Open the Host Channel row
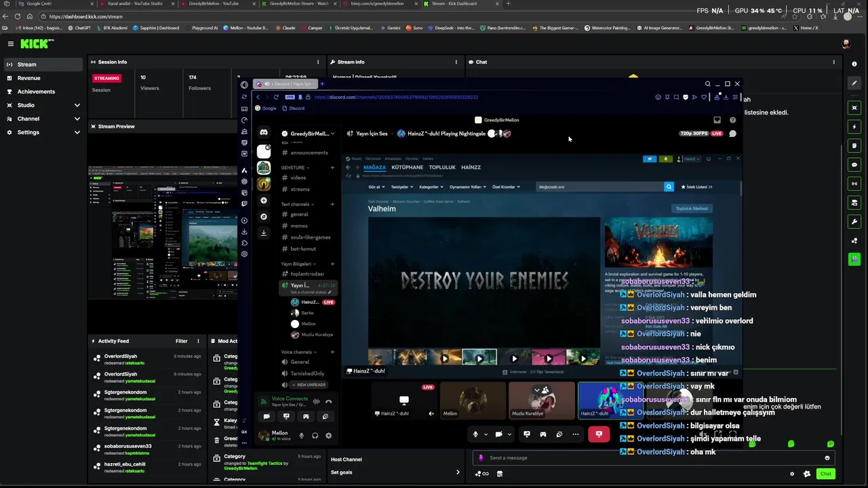Viewport: 868px width, 488px height. (x=396, y=460)
